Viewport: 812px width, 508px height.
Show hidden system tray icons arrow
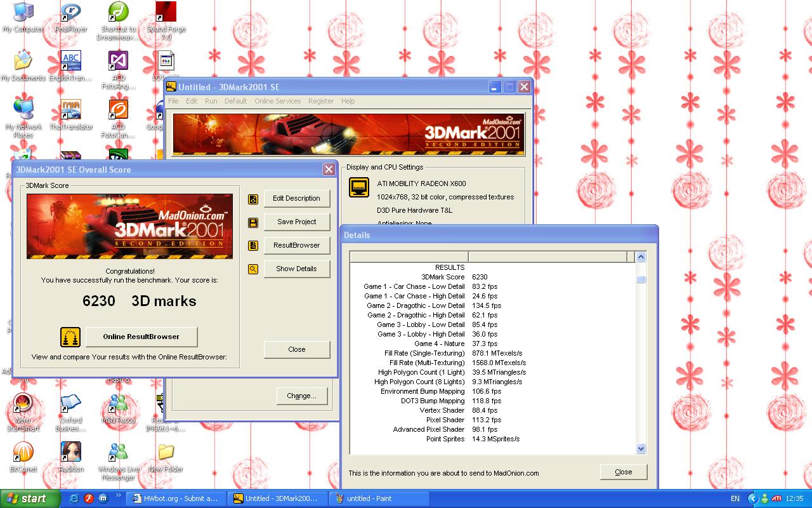[x=753, y=498]
